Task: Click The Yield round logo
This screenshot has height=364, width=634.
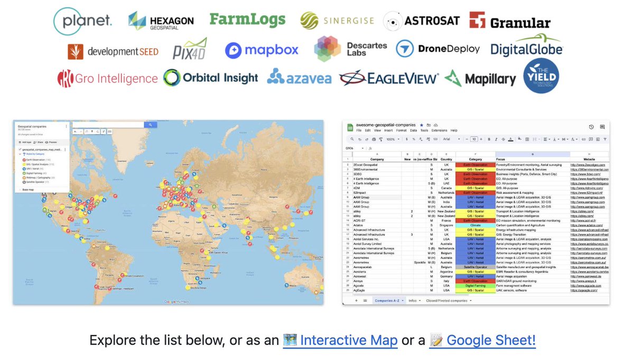Action: 541,76
